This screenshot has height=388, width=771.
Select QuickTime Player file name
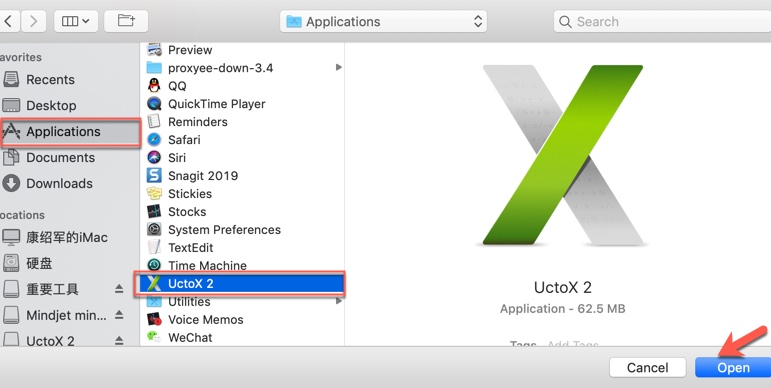(217, 104)
